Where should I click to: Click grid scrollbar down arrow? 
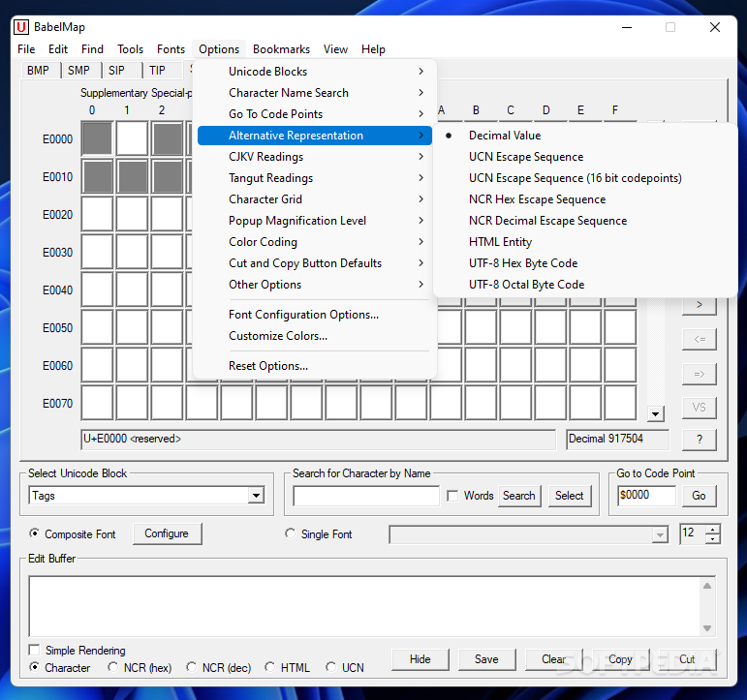tap(656, 414)
